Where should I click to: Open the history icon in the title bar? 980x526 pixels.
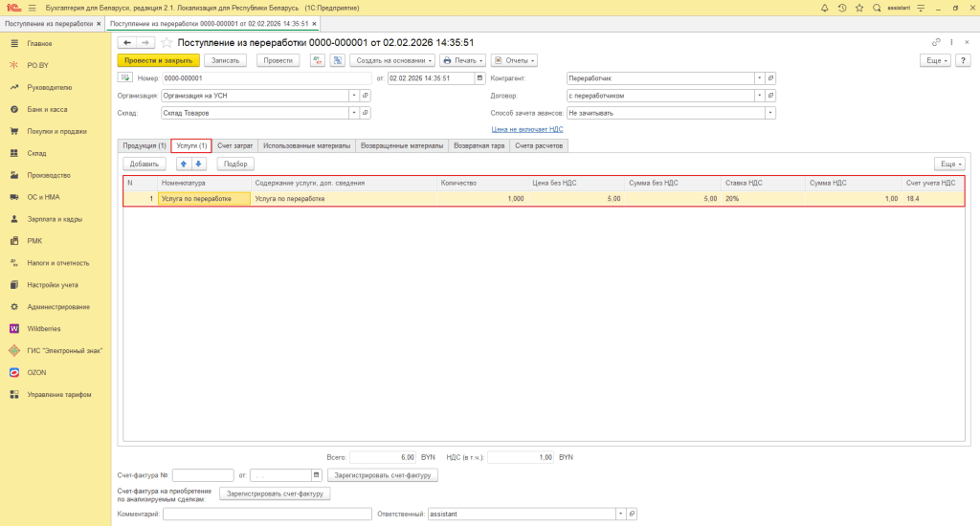point(841,8)
